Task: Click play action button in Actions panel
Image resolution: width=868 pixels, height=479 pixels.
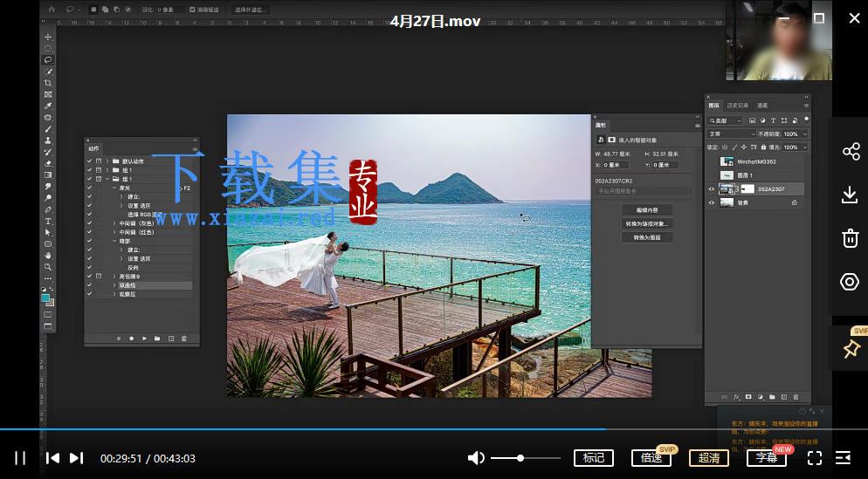Action: pos(144,338)
